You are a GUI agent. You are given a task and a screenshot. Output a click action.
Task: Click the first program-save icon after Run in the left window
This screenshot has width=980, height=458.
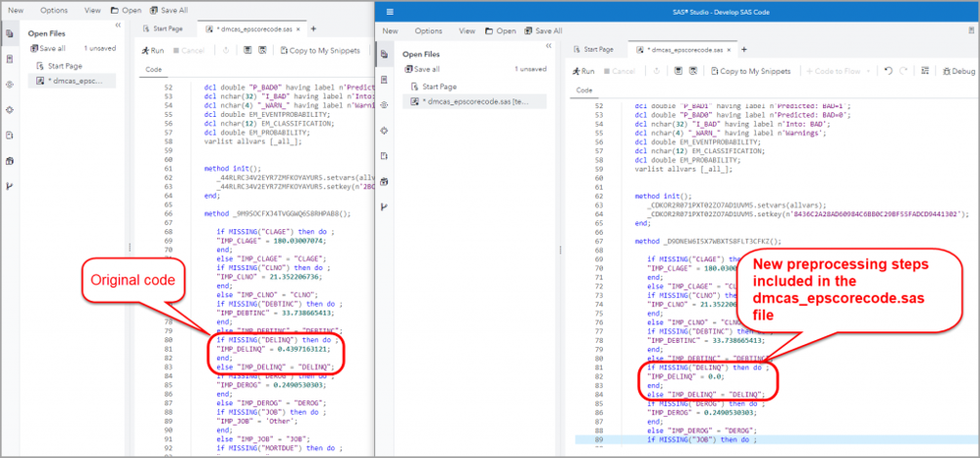247,51
